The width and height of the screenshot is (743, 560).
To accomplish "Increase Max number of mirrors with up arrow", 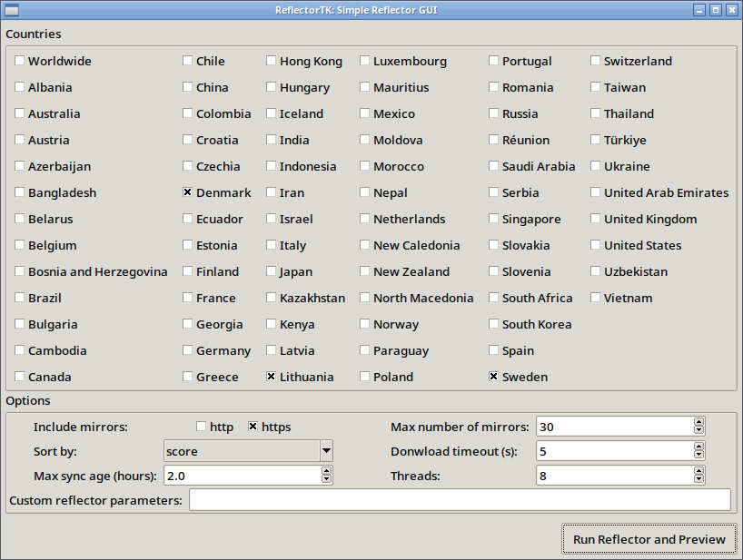I will [698, 423].
